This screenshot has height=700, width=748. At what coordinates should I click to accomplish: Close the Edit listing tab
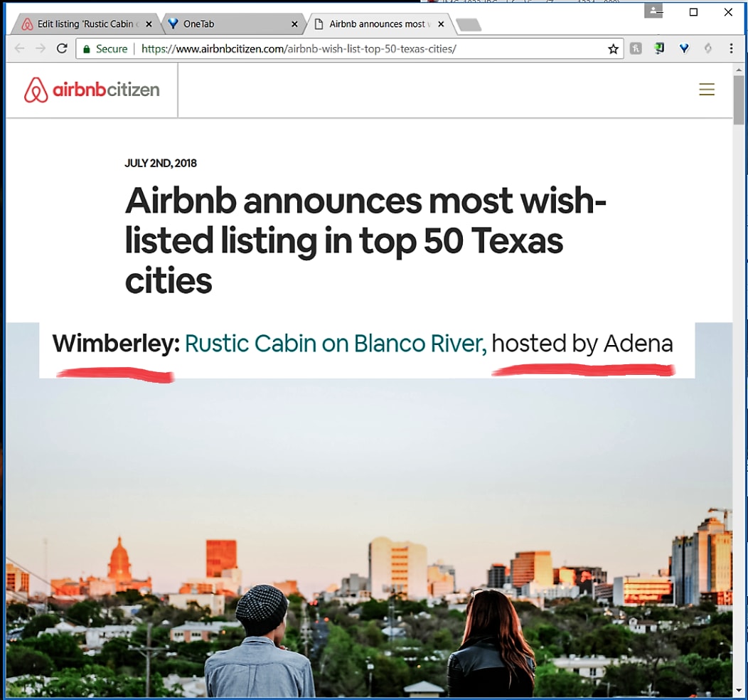[x=149, y=24]
